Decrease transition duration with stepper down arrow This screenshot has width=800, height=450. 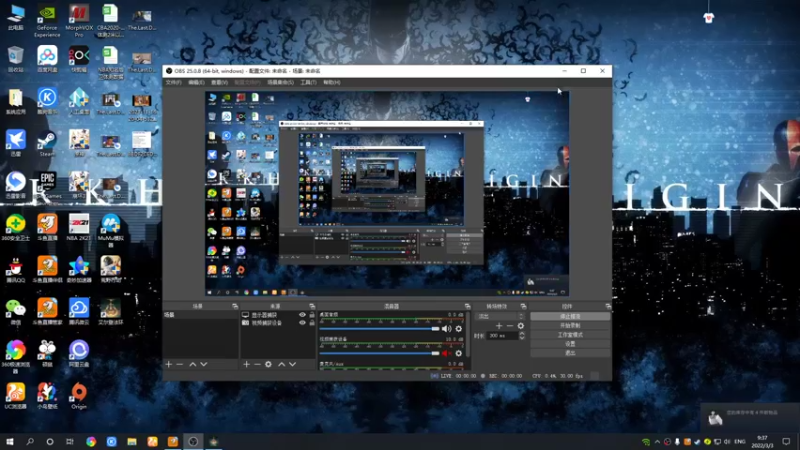pos(521,338)
